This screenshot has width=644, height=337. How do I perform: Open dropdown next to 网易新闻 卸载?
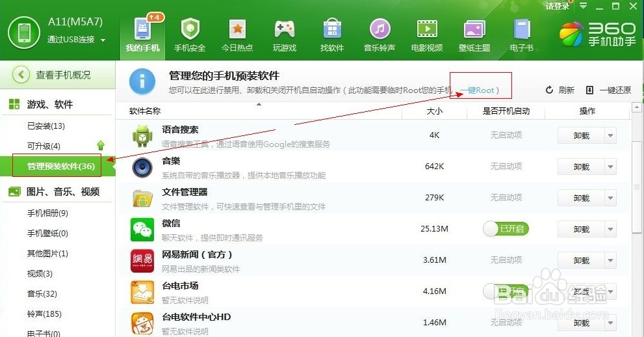pos(610,261)
